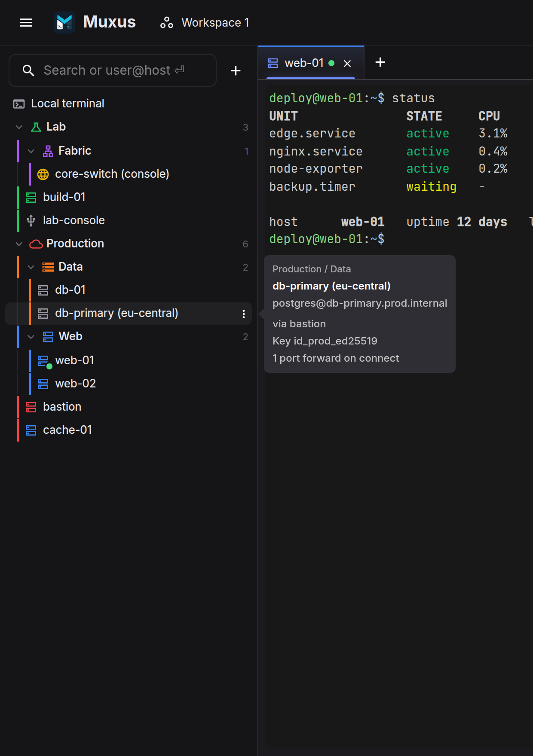Click the Fabric network icon
This screenshot has height=756, width=533.
coord(48,151)
